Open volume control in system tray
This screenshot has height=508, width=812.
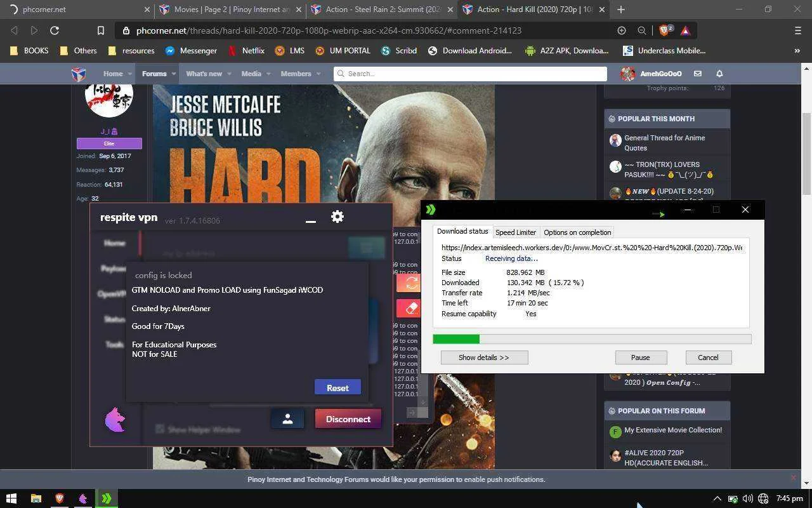tap(748, 498)
